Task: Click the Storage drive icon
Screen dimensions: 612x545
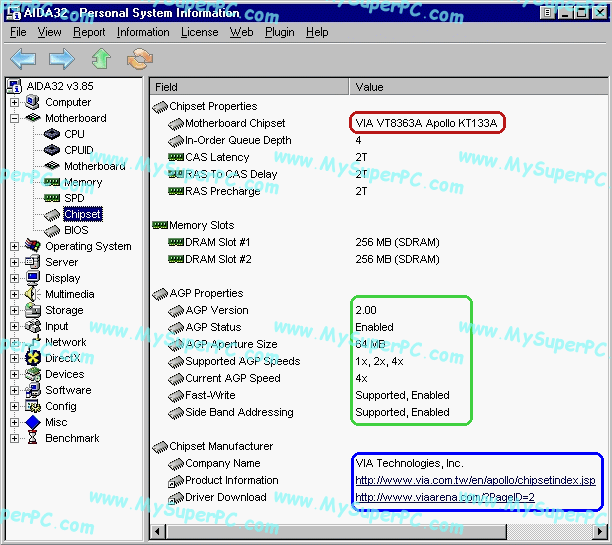Action: coord(32,310)
